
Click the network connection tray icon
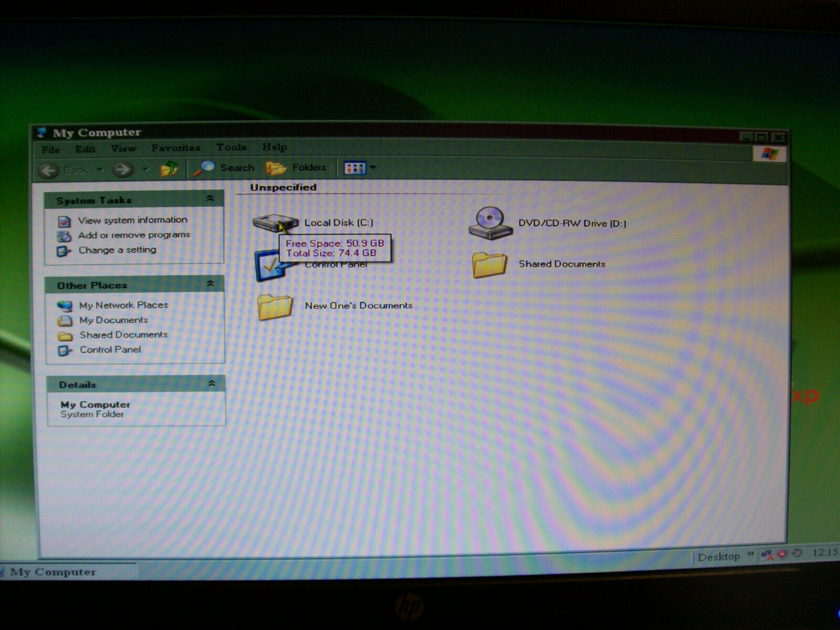point(767,554)
